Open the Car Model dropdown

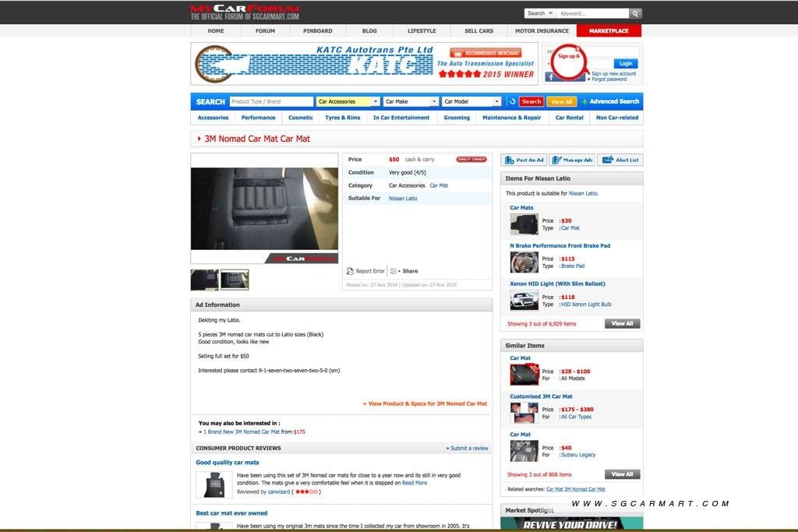472,101
